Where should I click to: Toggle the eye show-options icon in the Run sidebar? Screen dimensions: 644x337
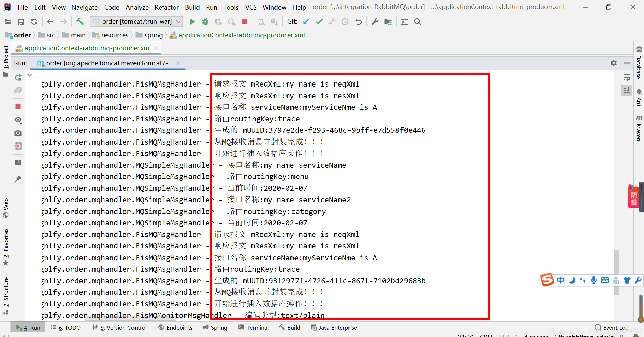pos(18,120)
